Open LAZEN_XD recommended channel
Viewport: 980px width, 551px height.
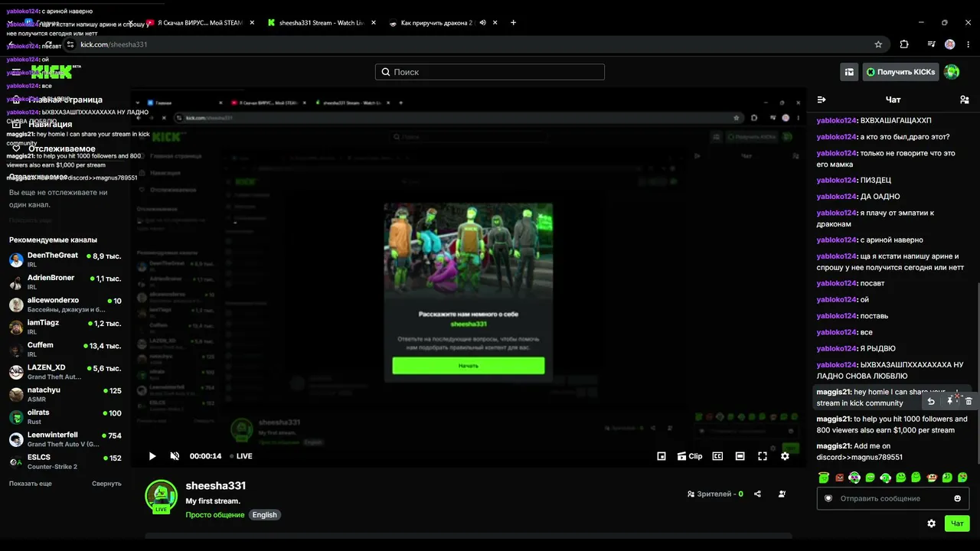click(65, 372)
